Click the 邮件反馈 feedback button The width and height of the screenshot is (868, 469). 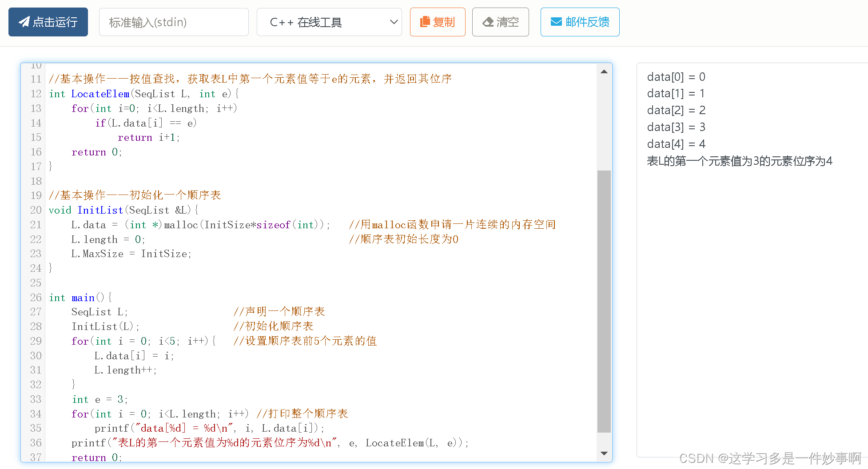(580, 22)
